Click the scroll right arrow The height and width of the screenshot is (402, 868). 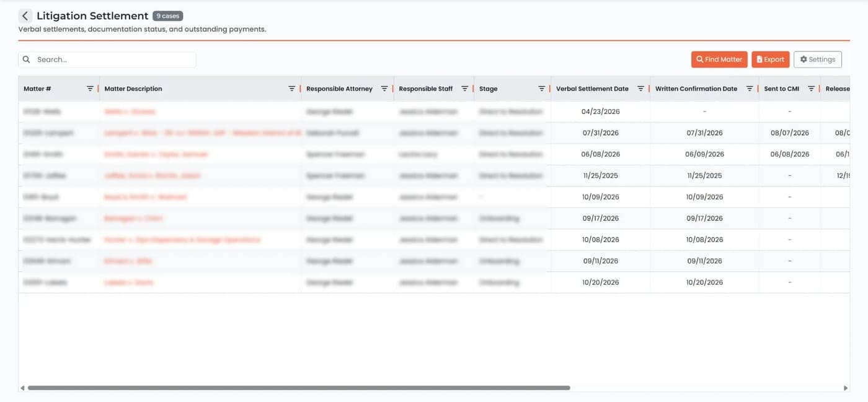[x=846, y=388]
